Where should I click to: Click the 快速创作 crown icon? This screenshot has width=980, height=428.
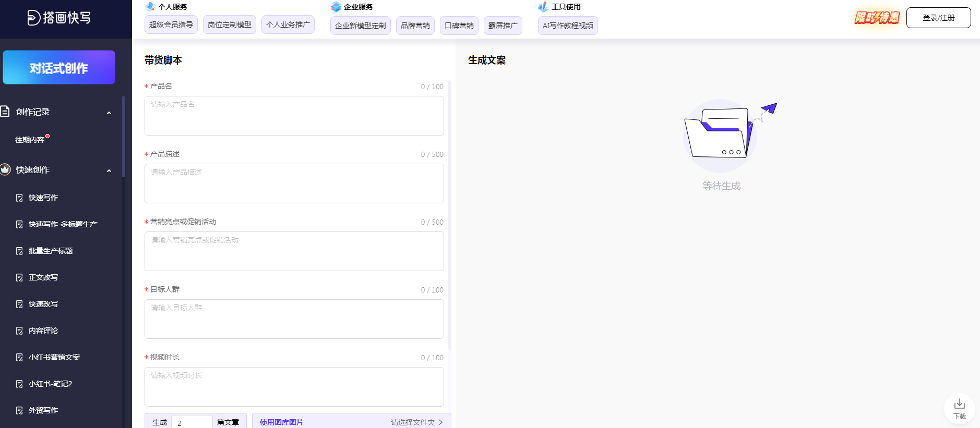coord(5,169)
